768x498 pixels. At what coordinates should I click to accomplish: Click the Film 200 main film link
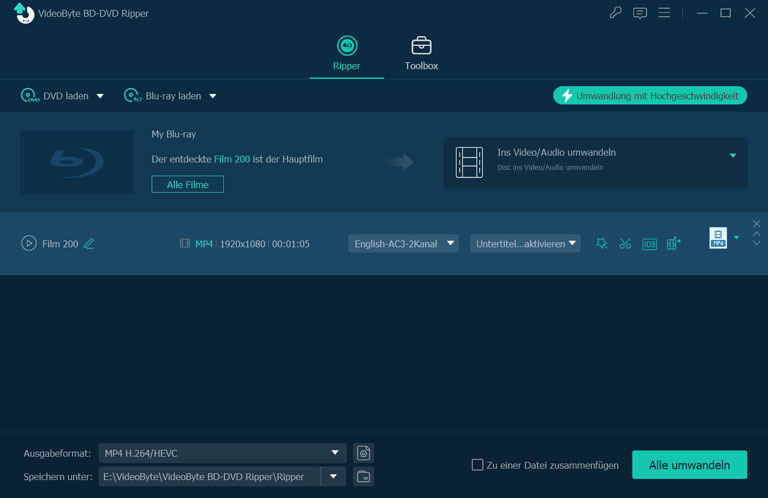point(232,159)
